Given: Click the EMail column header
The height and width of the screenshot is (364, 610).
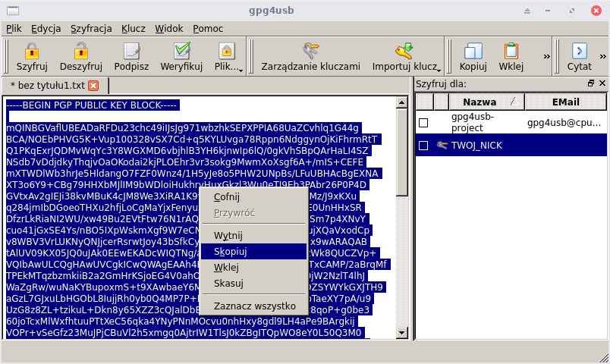Looking at the screenshot, I should tap(566, 102).
